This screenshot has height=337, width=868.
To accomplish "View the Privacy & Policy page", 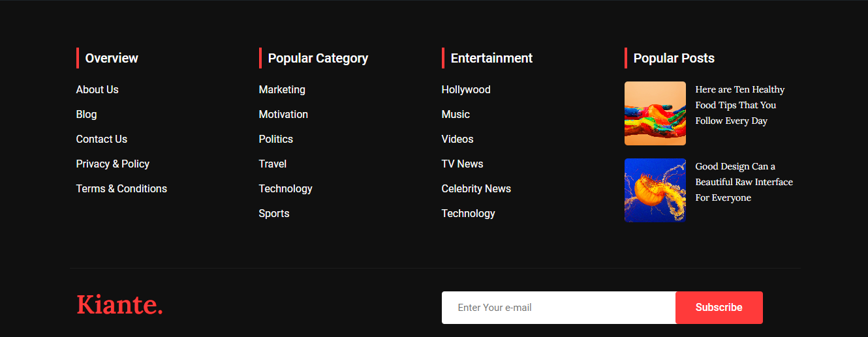I will tap(112, 164).
